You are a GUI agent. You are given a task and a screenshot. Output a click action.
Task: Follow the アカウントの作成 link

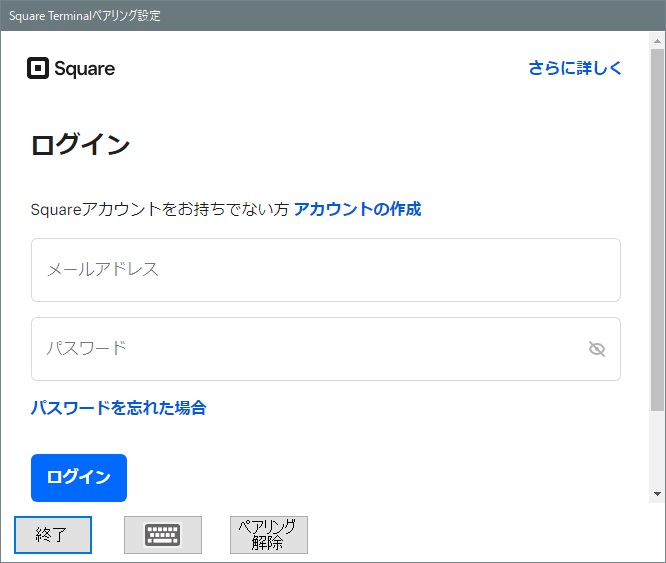tap(357, 209)
